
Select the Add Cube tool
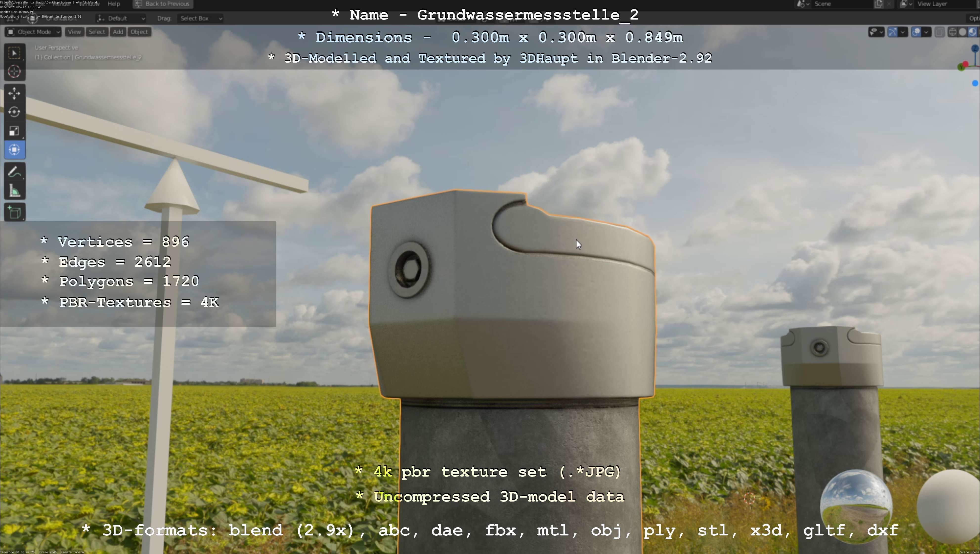[14, 213]
